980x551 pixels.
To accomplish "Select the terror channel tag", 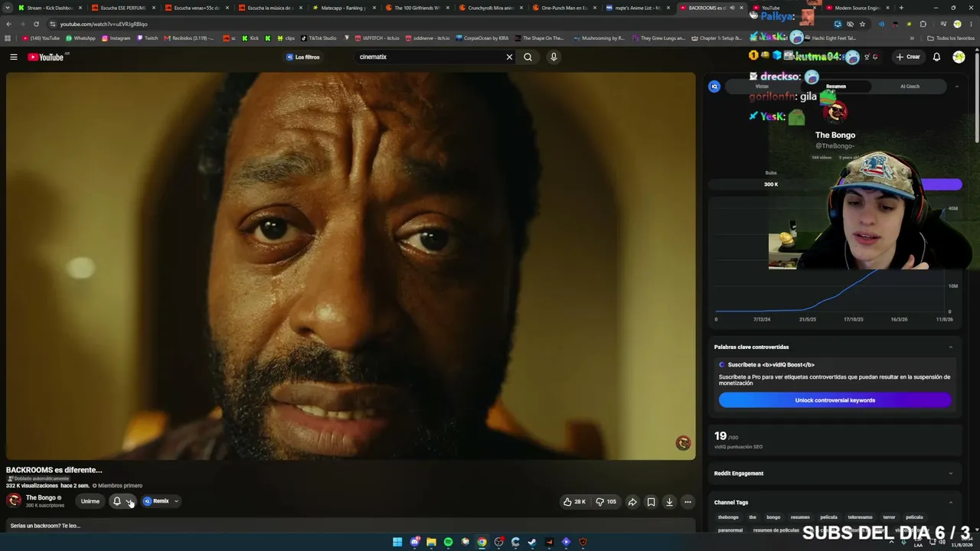I will point(889,517).
